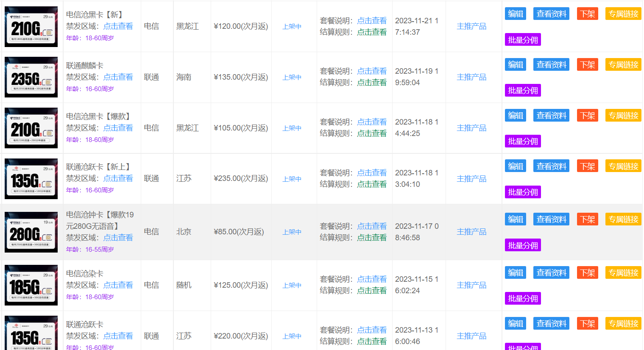
Task: Click 主推产品 on the 电信沧钟卡 row
Action: [471, 232]
